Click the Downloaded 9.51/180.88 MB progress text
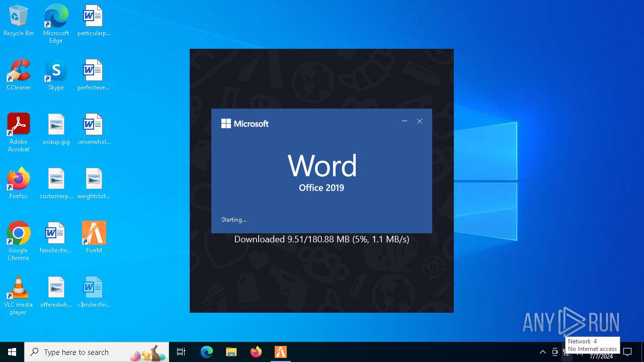The height and width of the screenshot is (362, 644). [321, 239]
